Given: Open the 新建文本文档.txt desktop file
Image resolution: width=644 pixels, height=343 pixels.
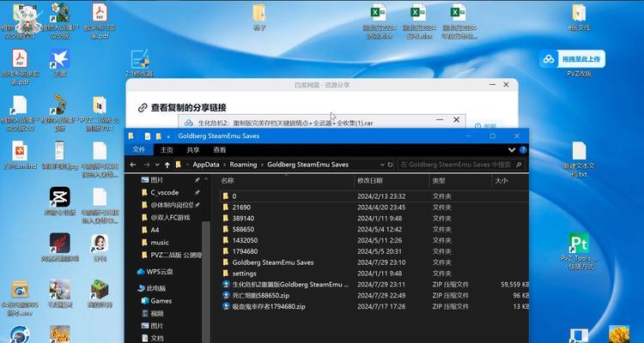Looking at the screenshot, I should coord(579,159).
